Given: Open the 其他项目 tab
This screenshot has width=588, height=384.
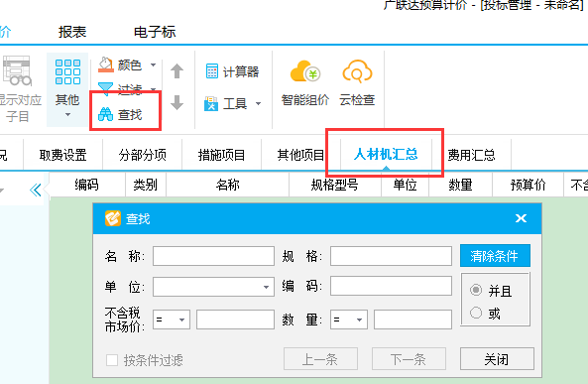Looking at the screenshot, I should (x=300, y=155).
